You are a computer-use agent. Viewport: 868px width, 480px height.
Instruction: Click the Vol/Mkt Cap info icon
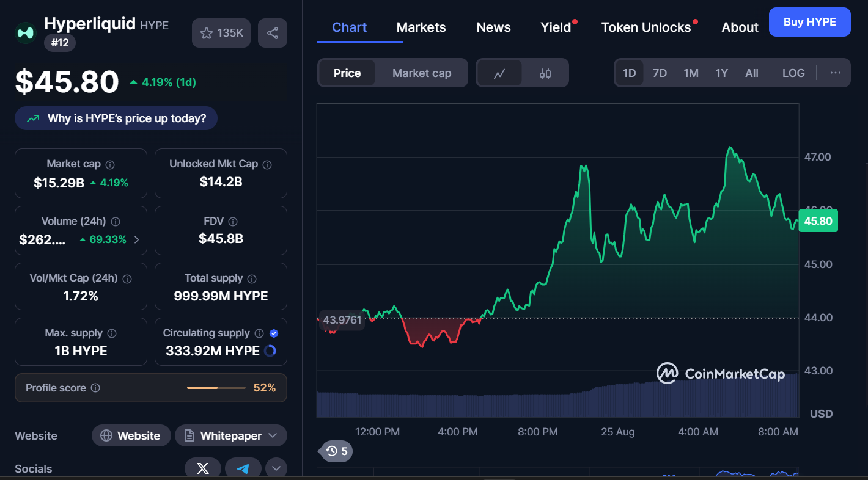click(127, 278)
